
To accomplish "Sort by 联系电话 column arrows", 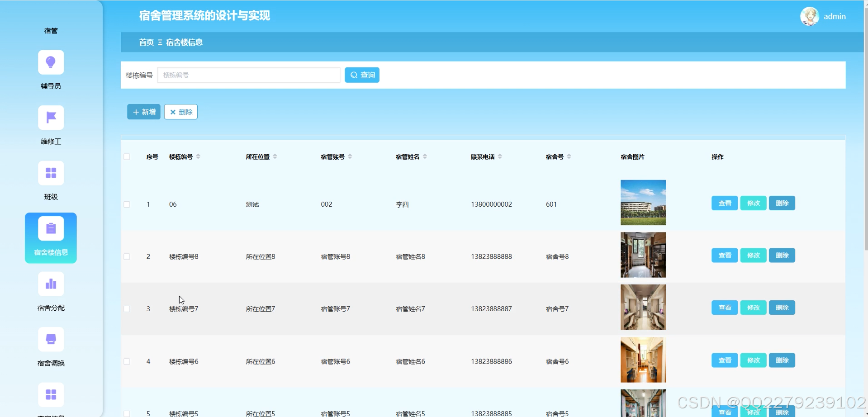I will (500, 156).
